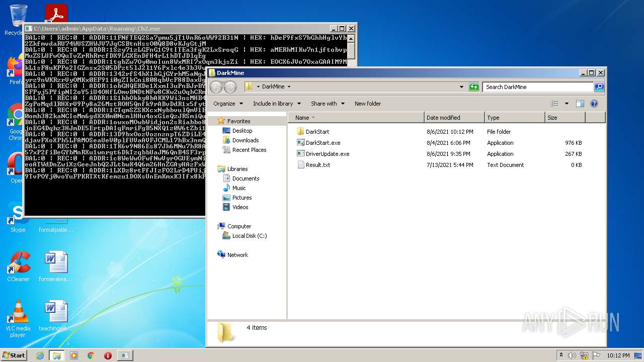Open the Pictures library
The image size is (644, 362).
click(242, 198)
